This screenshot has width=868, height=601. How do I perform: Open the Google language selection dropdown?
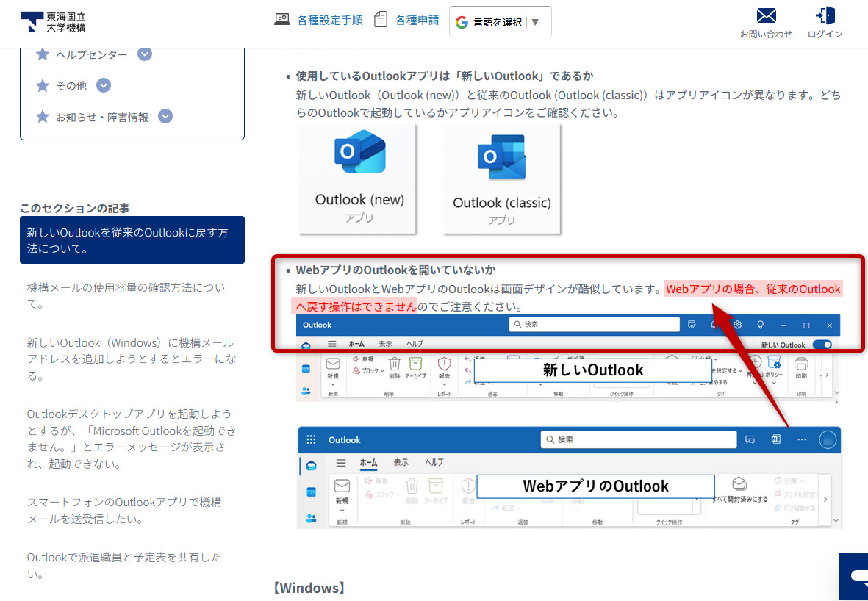[x=500, y=22]
